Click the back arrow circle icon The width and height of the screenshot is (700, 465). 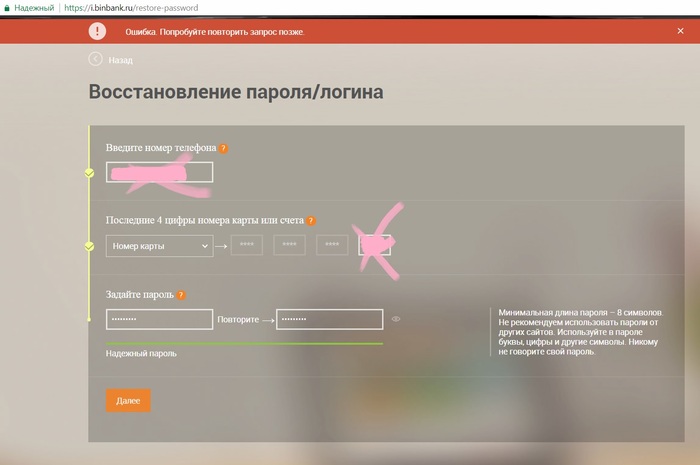(96, 59)
